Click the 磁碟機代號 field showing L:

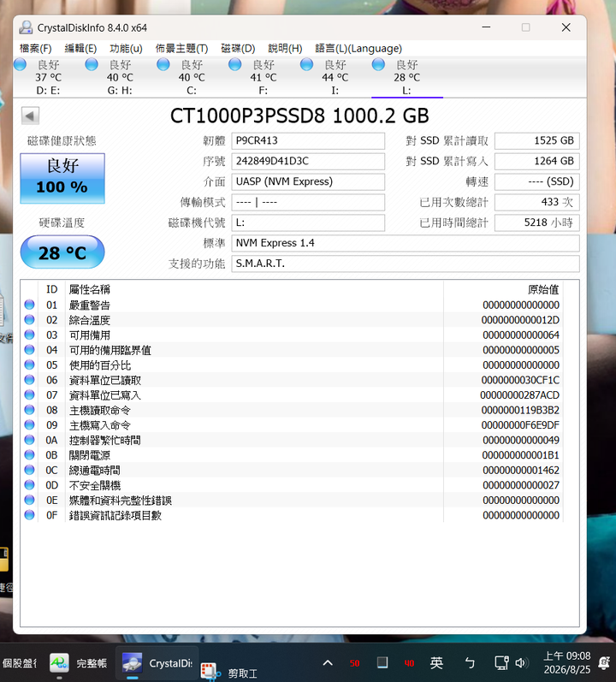coord(308,222)
